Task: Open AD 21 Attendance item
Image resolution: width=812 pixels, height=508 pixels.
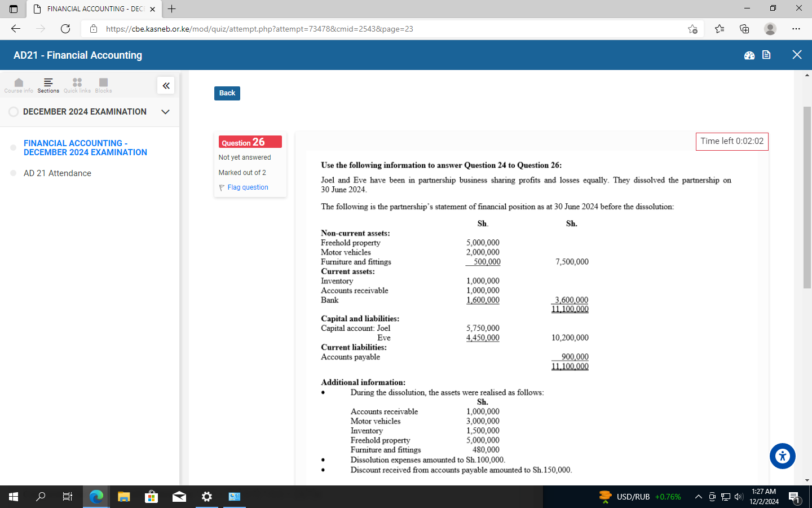Action: pyautogui.click(x=58, y=173)
